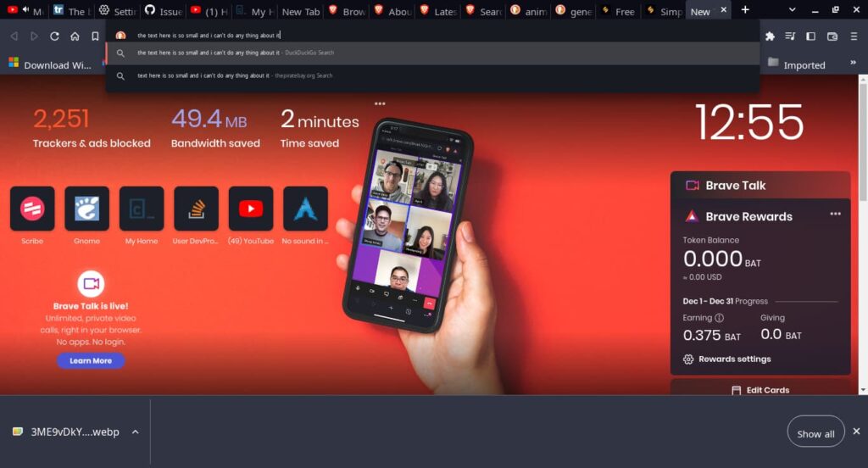Select the DuckDuckGo Search suggestion

[432, 53]
